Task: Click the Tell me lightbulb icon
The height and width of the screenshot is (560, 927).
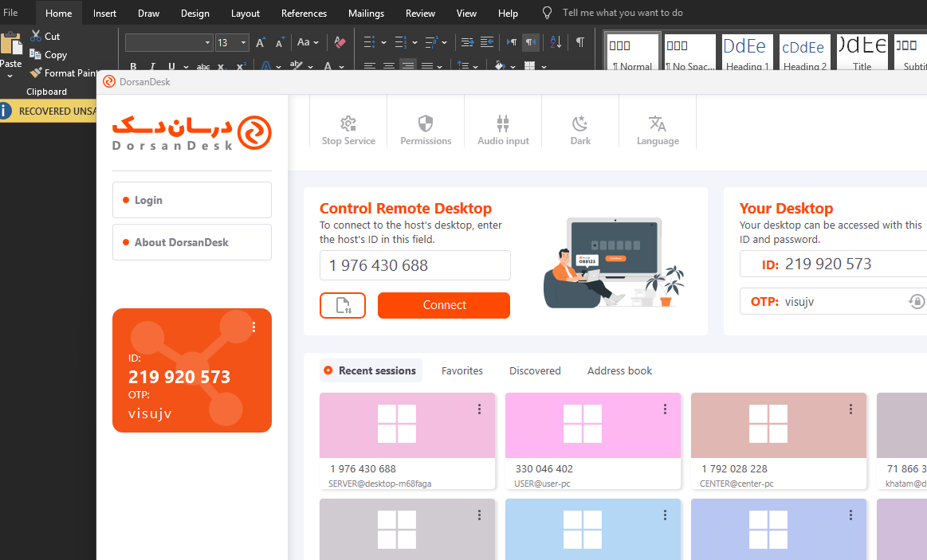Action: (x=548, y=13)
